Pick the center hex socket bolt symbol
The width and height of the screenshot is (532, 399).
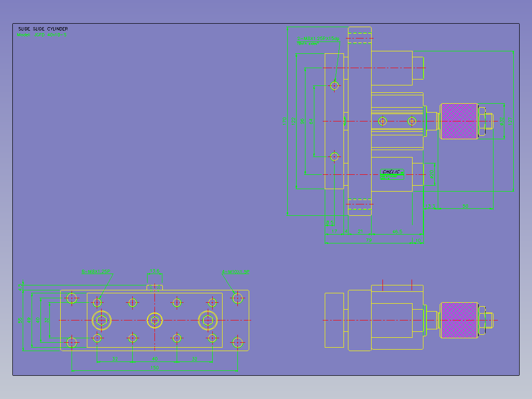point(155,320)
